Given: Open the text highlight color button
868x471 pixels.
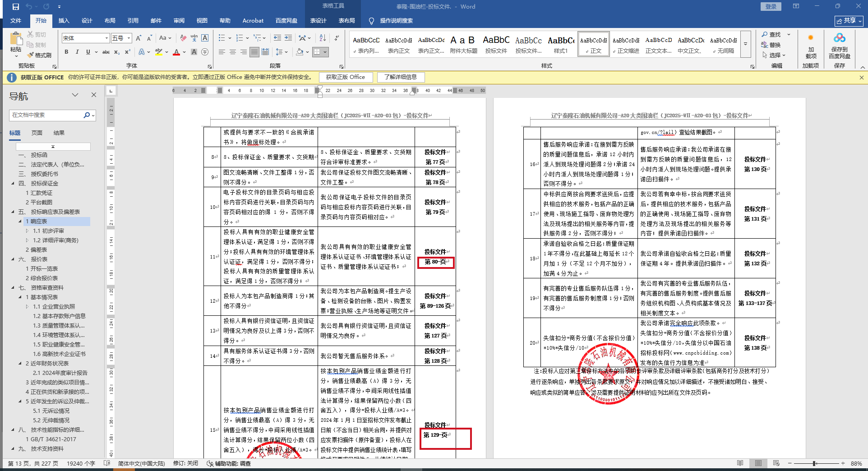Looking at the screenshot, I should (158, 52).
